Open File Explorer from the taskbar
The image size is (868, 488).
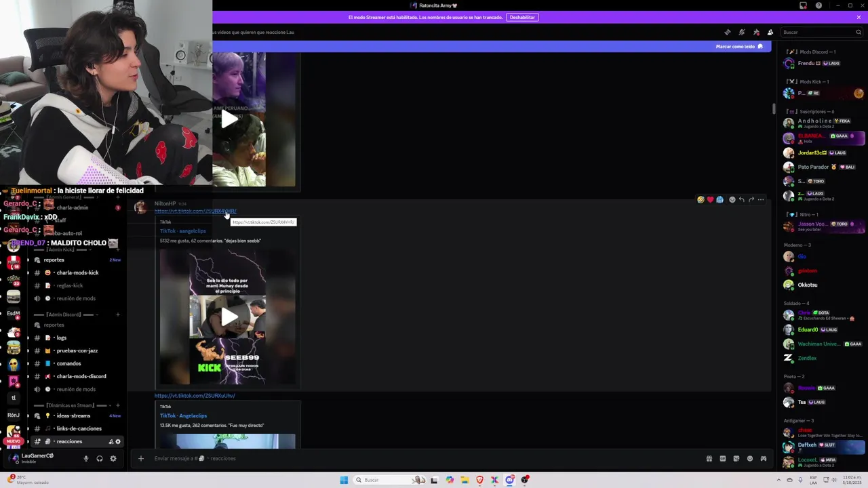(x=465, y=480)
